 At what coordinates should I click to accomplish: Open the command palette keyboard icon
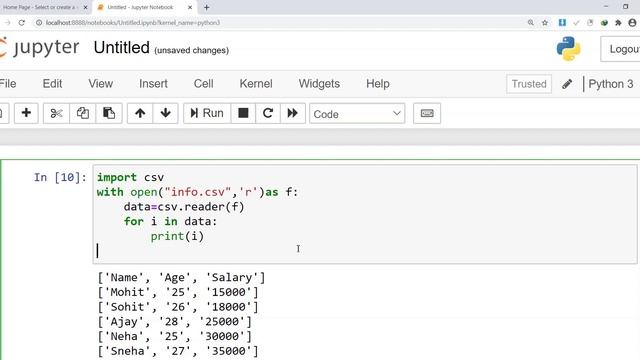(427, 113)
